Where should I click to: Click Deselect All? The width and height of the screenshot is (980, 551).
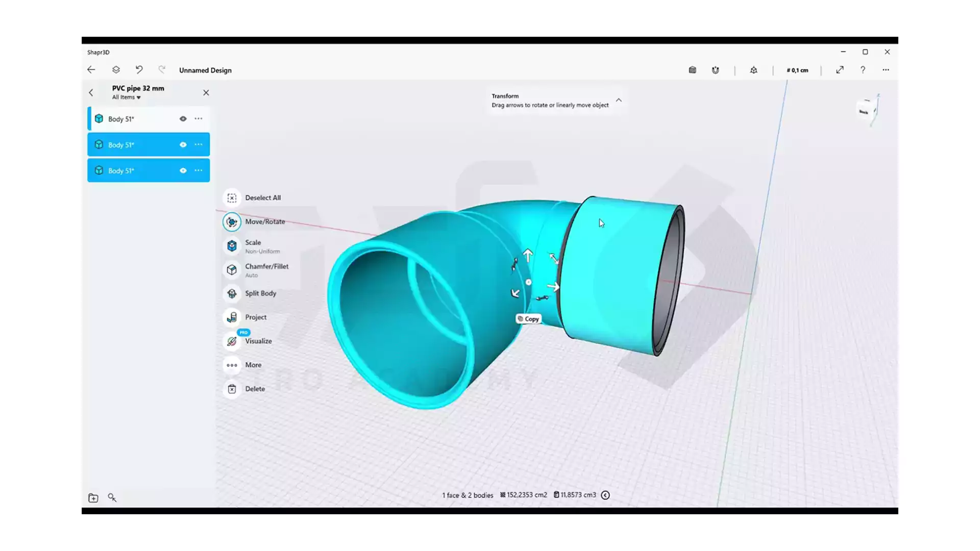coord(262,198)
